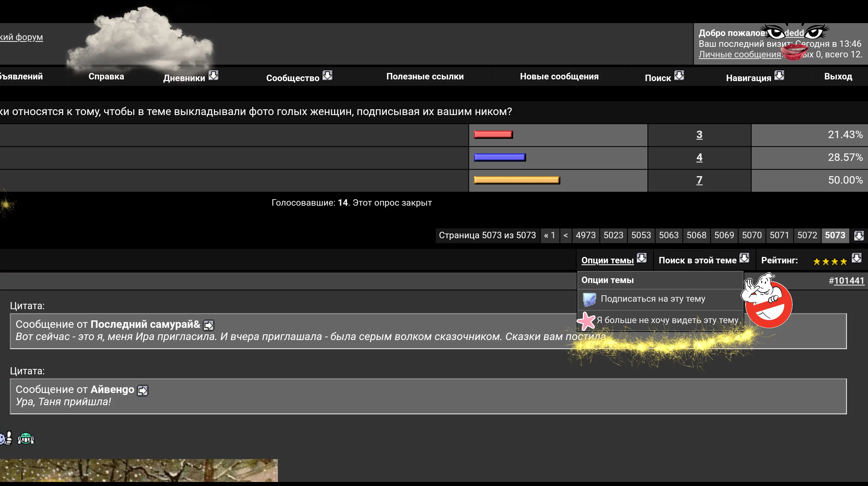Go to page 5072 in pagination
The width and height of the screenshot is (868, 486).
807,235
